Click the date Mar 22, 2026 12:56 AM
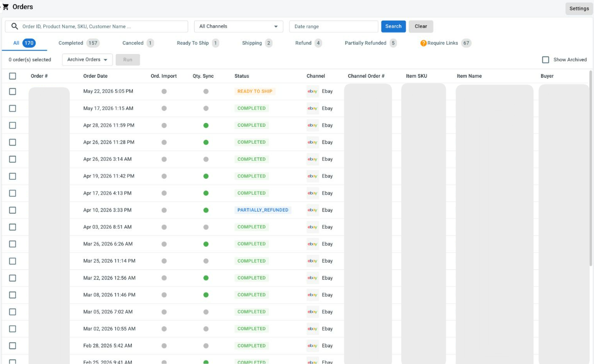 coord(110,278)
